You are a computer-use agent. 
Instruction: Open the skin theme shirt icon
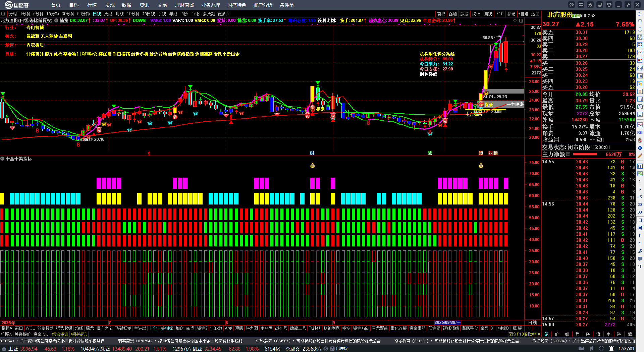609,5
